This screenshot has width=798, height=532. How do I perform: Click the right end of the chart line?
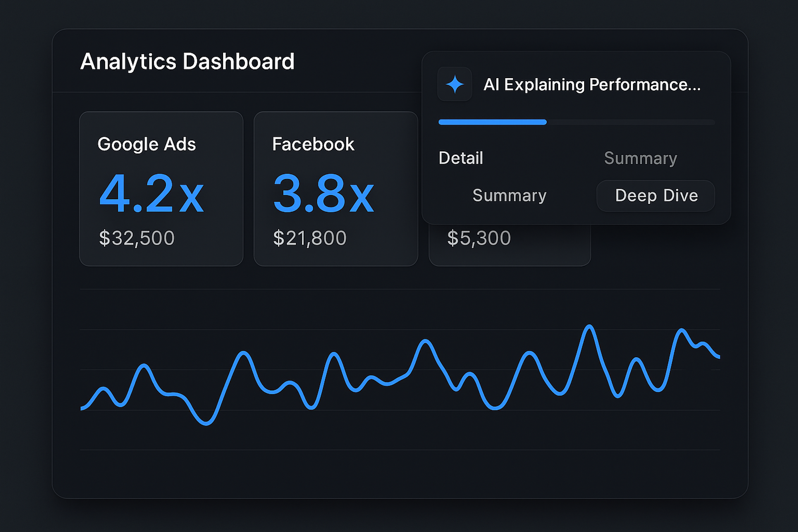[x=718, y=356]
